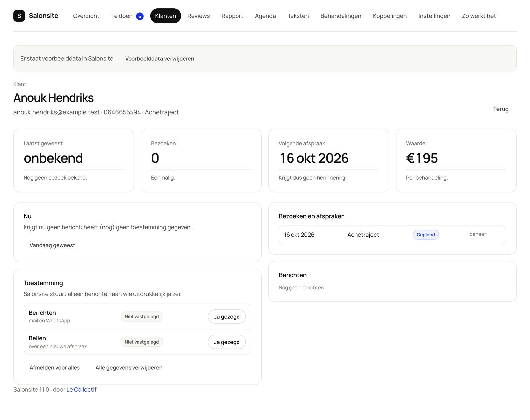Image resolution: width=530 pixels, height=420 pixels.
Task: Click the Waarde amount €195
Action: click(x=422, y=158)
